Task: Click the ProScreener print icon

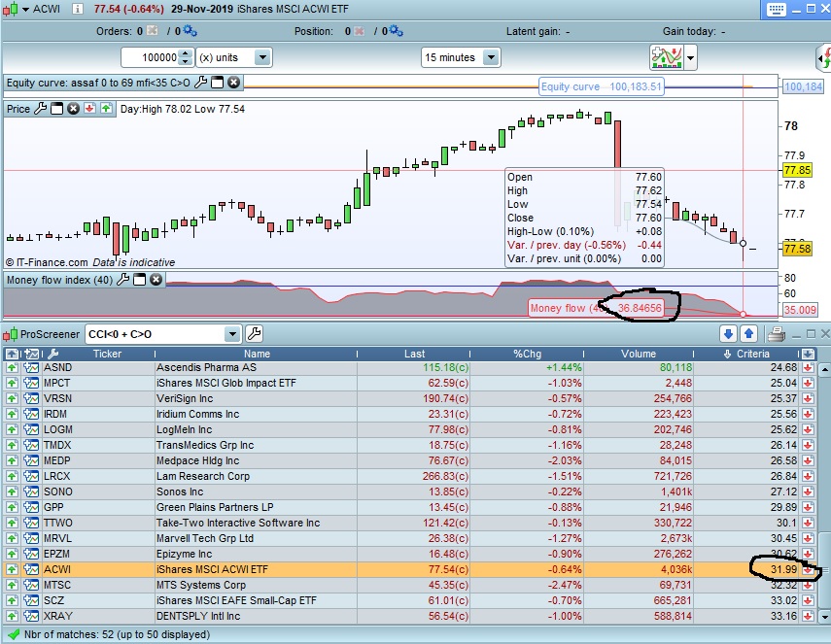Action: (777, 334)
